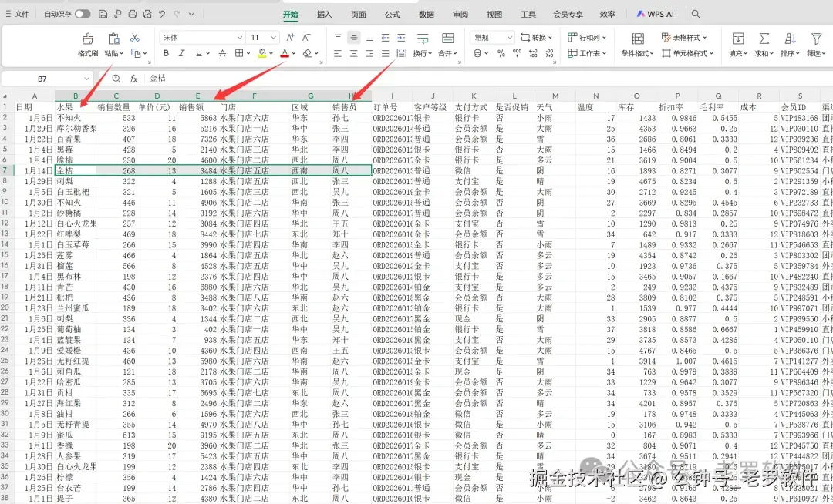
Task: Click the red font color swatch
Action: pos(285,53)
